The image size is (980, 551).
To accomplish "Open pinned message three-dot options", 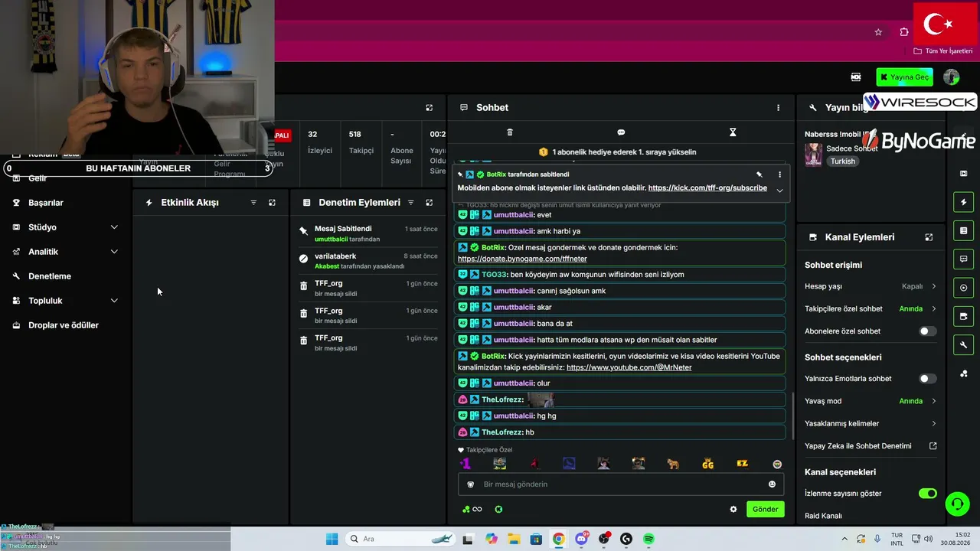I will 780,174.
